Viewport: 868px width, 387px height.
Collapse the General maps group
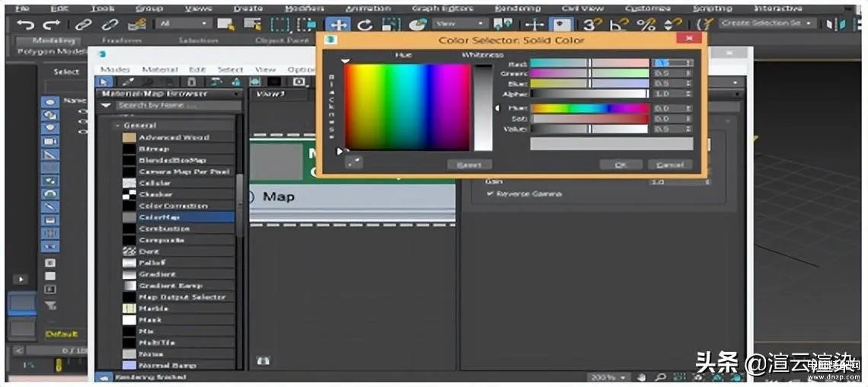[116, 126]
